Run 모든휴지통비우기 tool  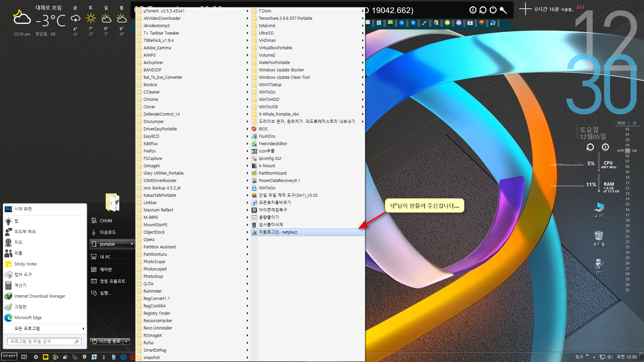(308, 203)
